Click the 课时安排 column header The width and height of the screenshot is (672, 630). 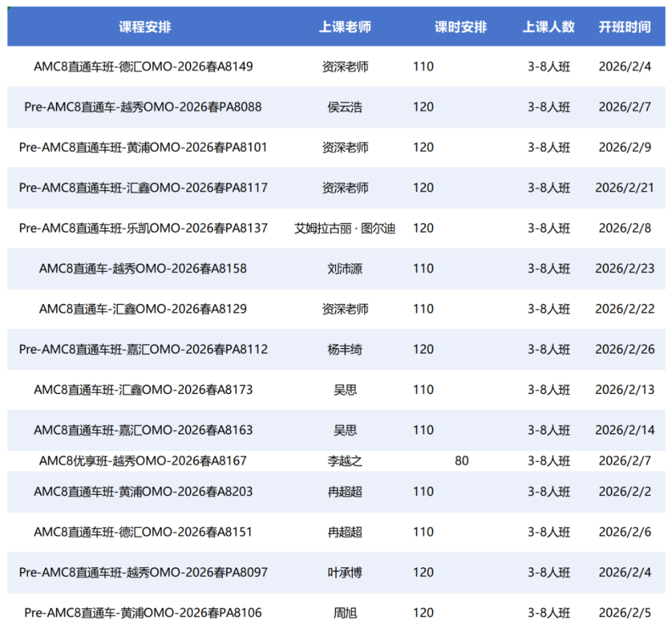pyautogui.click(x=460, y=27)
